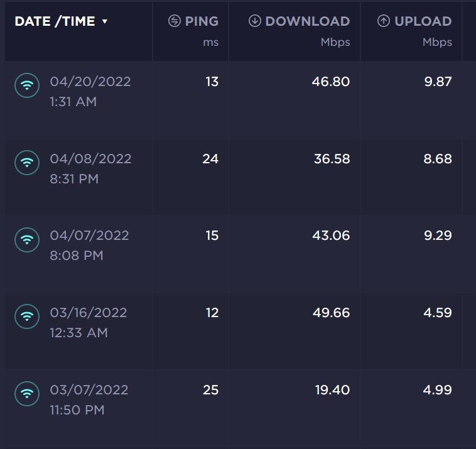
Task: Click the Wi-Fi icon for the 04/08/2022 result
Action: pyautogui.click(x=27, y=163)
